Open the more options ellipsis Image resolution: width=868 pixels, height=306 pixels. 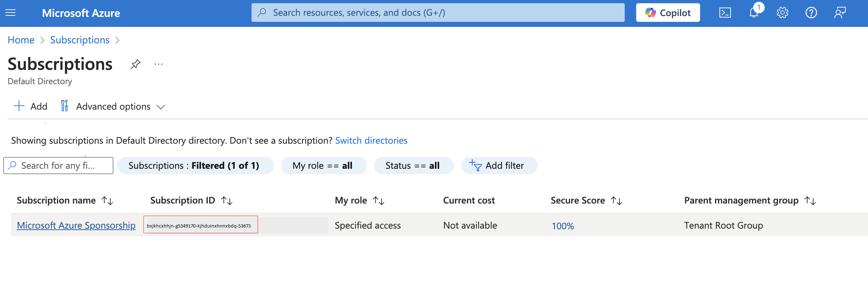coord(159,64)
